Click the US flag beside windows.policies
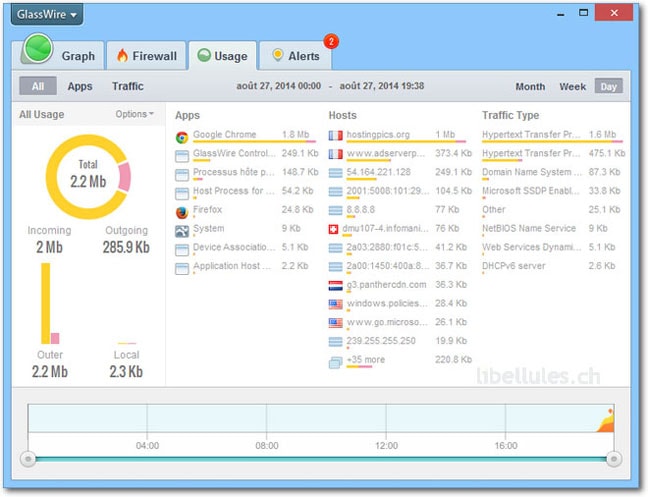Image resolution: width=648 pixels, height=497 pixels. click(336, 304)
